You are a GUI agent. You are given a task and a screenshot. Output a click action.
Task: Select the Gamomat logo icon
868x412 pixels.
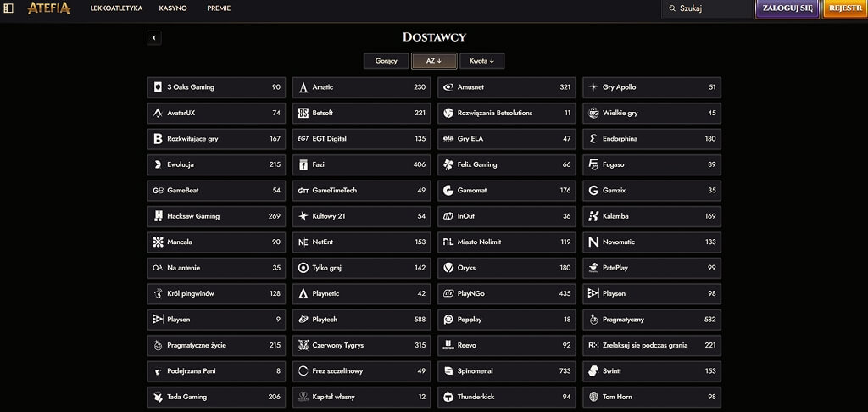[448, 191]
